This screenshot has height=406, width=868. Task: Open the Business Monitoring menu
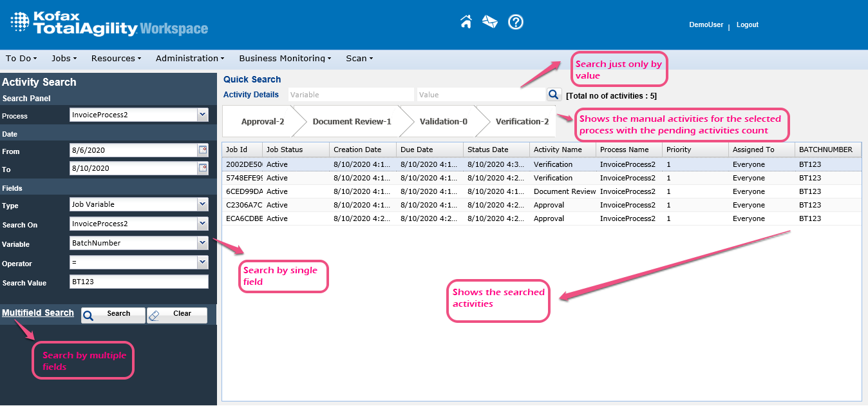pyautogui.click(x=285, y=59)
